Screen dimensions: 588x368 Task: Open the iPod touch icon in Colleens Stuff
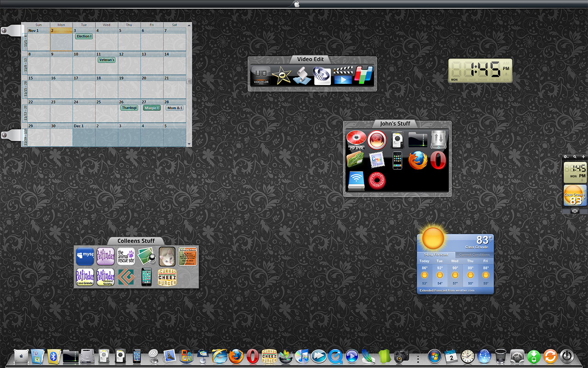(147, 277)
